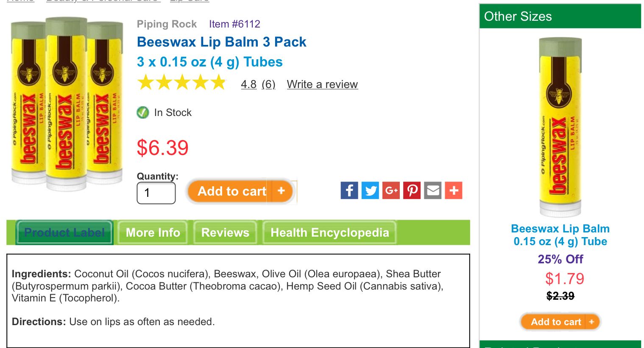Click the Write a review link
Image resolution: width=644 pixels, height=348 pixels.
322,84
